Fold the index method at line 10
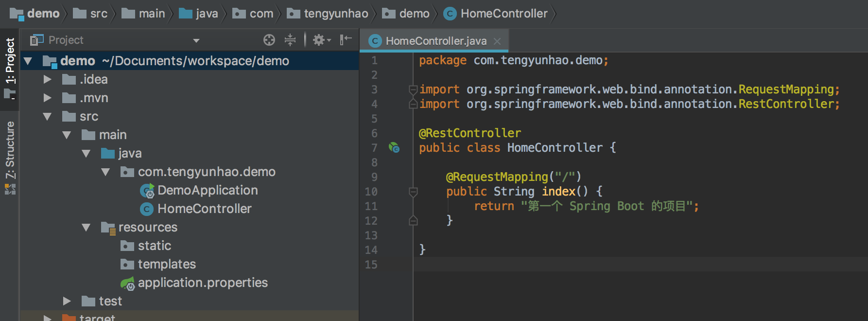The height and width of the screenshot is (321, 868). click(413, 192)
